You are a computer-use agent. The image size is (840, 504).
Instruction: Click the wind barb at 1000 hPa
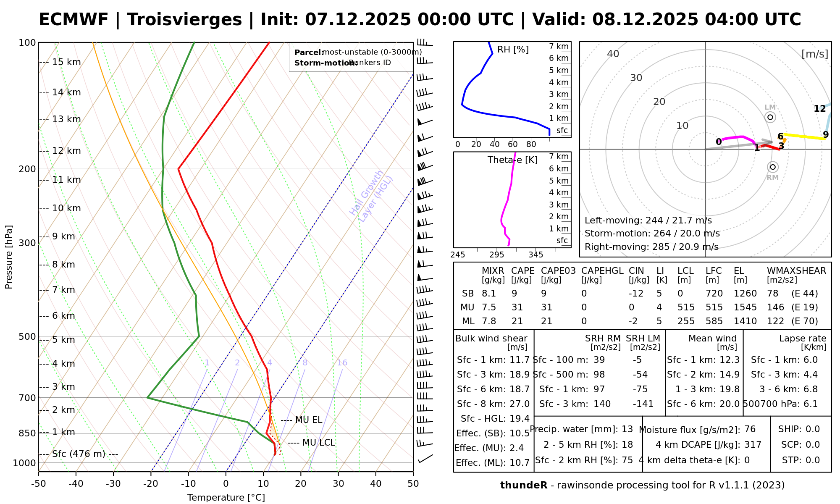[425, 458]
